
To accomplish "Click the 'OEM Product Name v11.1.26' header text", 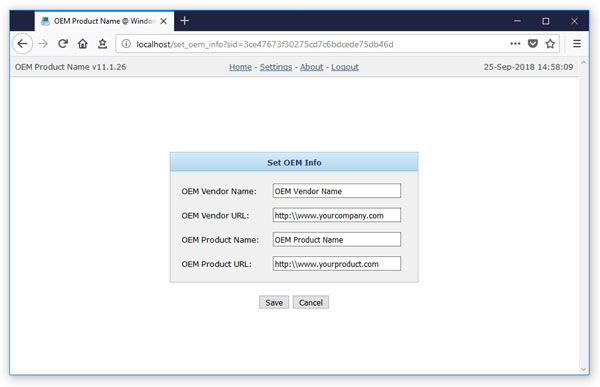I will pyautogui.click(x=70, y=67).
